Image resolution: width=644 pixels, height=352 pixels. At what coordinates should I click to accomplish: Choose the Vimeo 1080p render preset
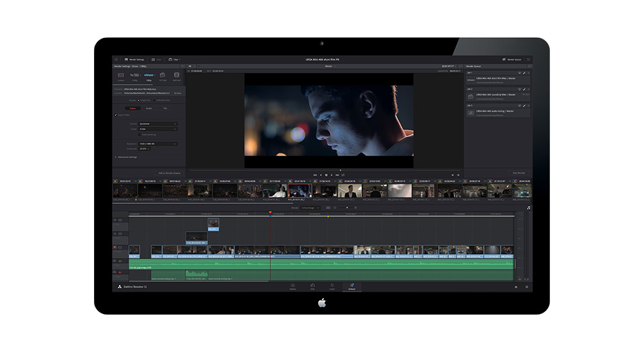point(149,75)
